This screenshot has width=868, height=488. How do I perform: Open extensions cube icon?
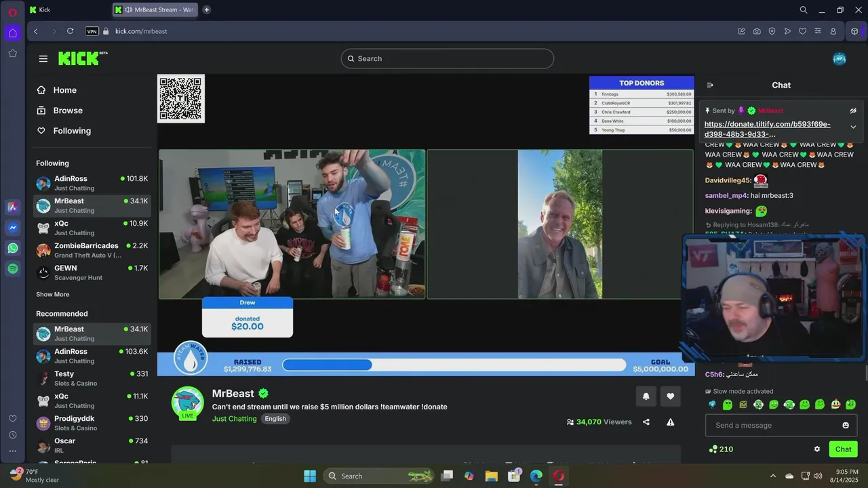click(854, 31)
